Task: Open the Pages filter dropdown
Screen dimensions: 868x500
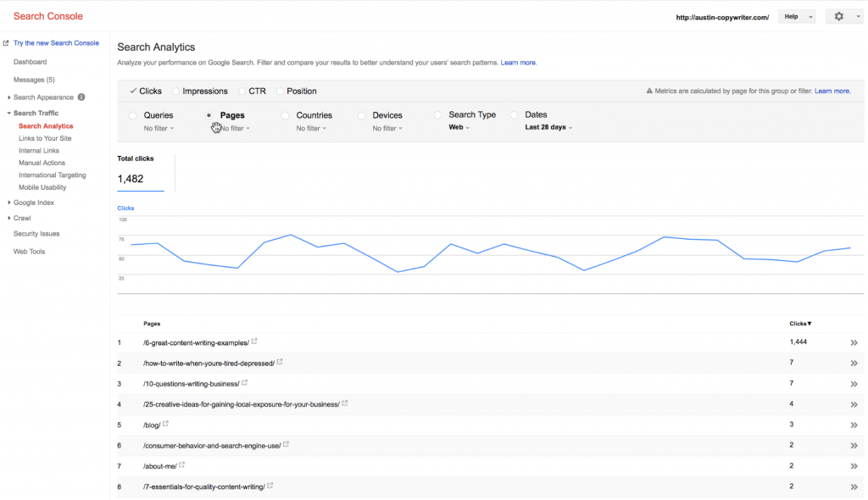Action: [235, 128]
